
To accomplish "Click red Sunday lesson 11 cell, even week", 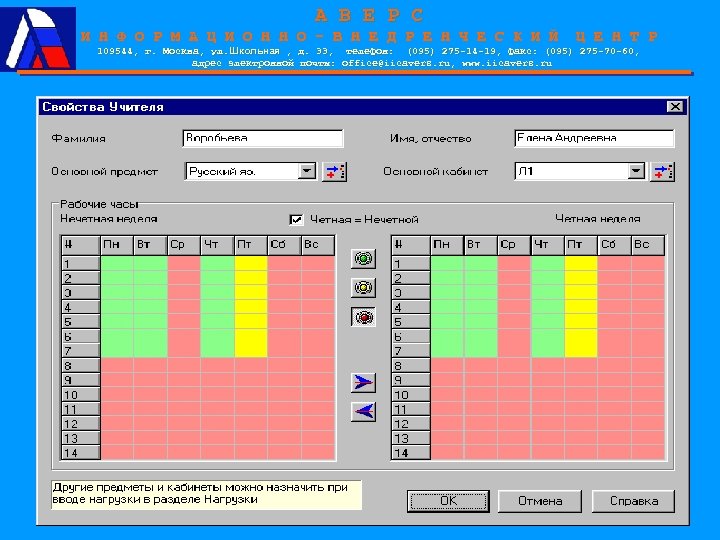I will tap(648, 409).
